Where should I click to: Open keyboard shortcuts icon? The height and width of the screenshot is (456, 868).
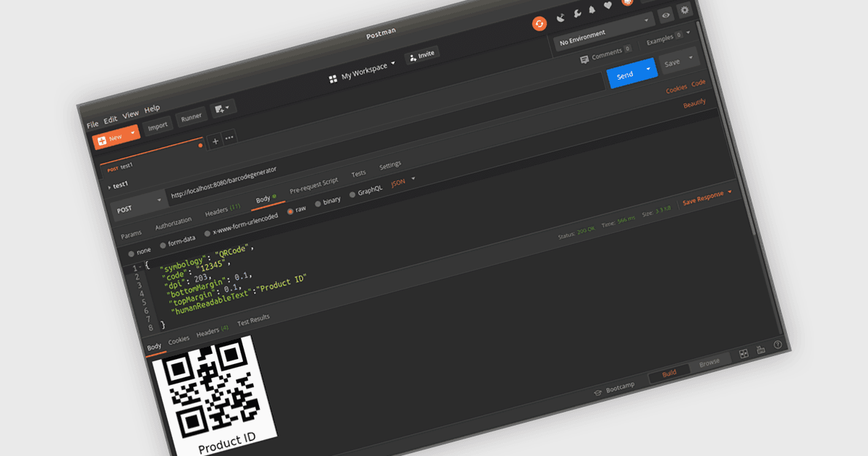pyautogui.click(x=761, y=350)
